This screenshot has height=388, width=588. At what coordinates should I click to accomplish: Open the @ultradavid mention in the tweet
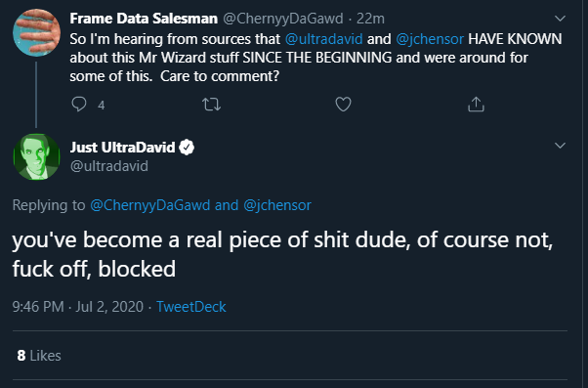pyautogui.click(x=323, y=39)
